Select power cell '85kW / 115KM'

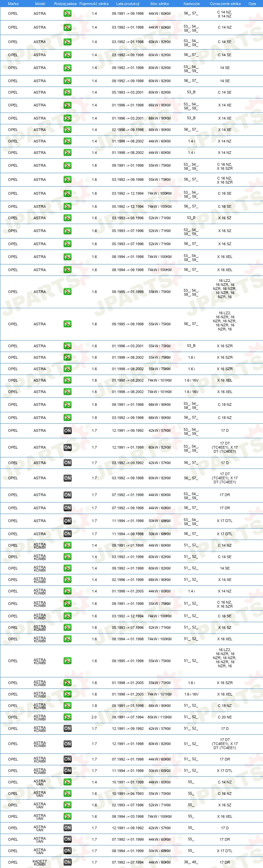[160, 717]
